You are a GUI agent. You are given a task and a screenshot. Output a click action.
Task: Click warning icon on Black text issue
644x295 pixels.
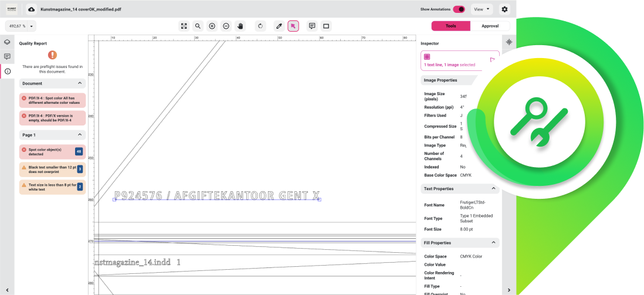pyautogui.click(x=24, y=167)
